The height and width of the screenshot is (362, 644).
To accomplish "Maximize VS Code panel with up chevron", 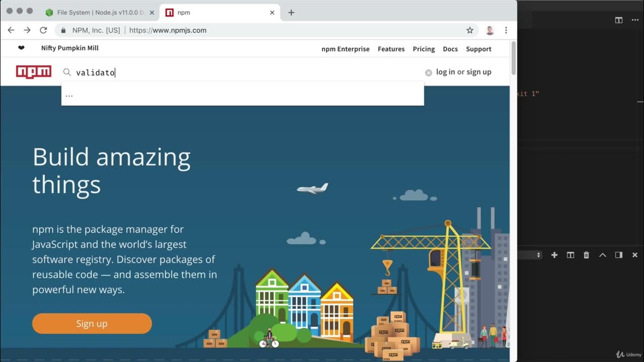I will point(603,255).
